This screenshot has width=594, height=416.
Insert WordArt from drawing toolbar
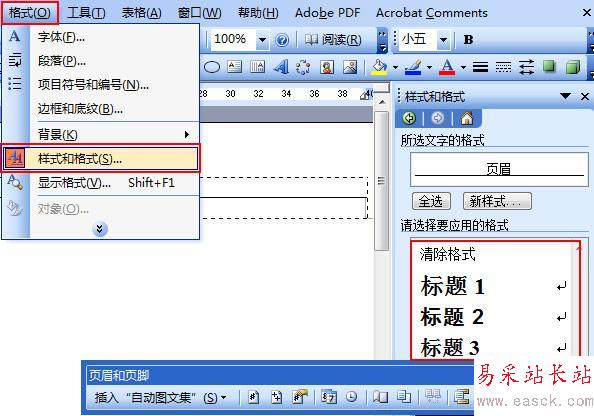point(281,67)
